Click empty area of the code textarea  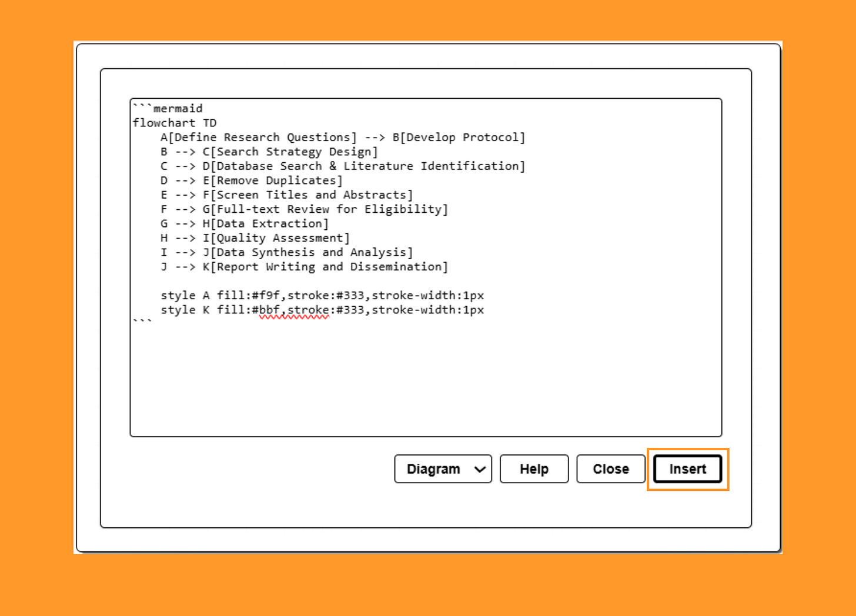tap(426, 382)
